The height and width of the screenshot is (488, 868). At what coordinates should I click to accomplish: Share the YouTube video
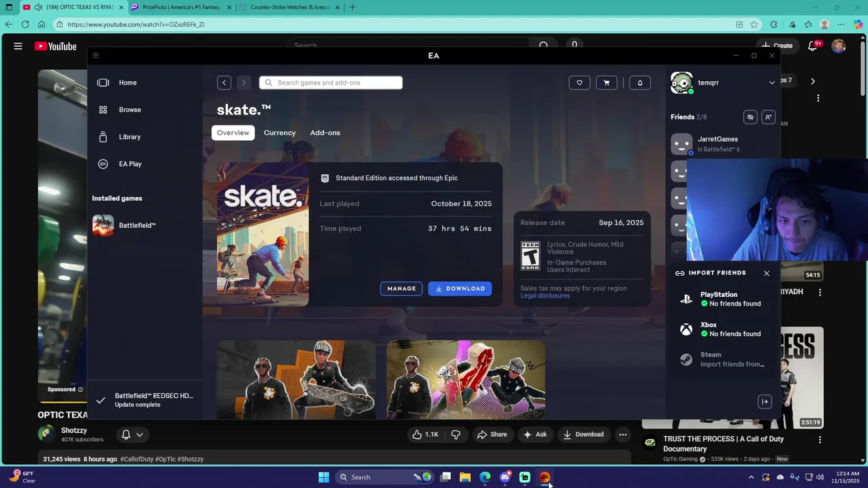(492, 434)
